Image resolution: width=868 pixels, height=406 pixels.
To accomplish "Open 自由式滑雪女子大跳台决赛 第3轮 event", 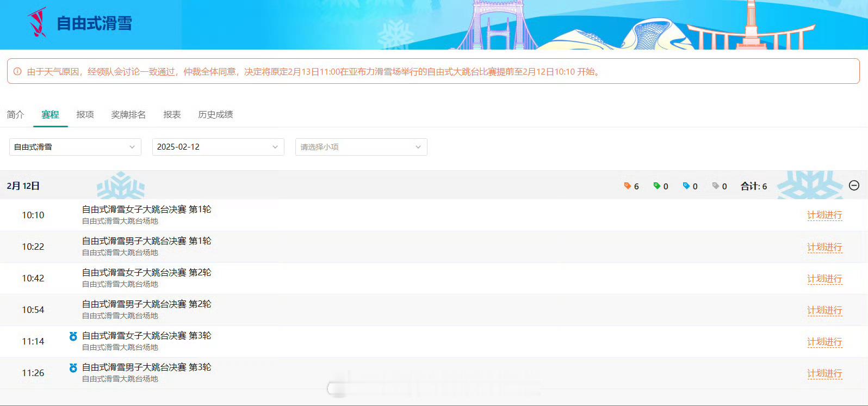I will tap(146, 335).
